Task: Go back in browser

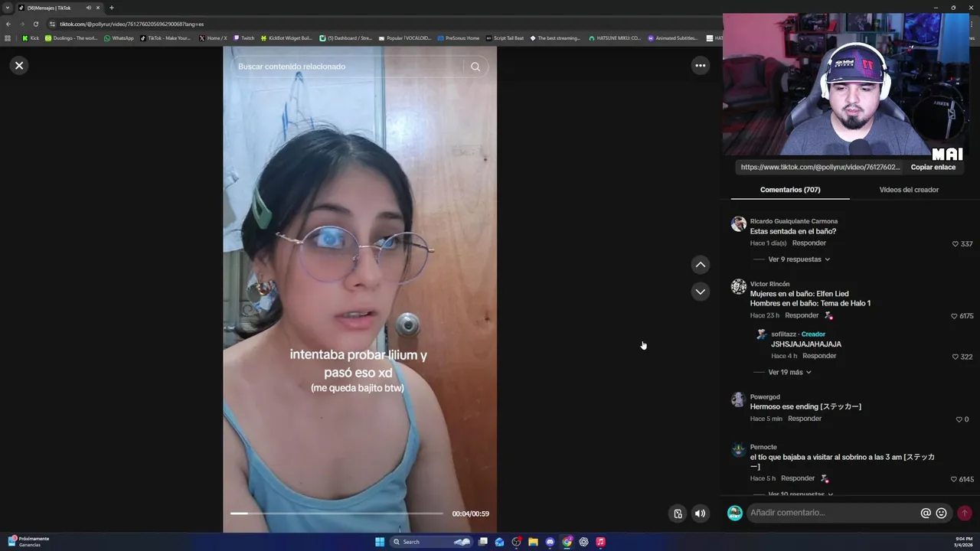Action: pyautogui.click(x=8, y=24)
